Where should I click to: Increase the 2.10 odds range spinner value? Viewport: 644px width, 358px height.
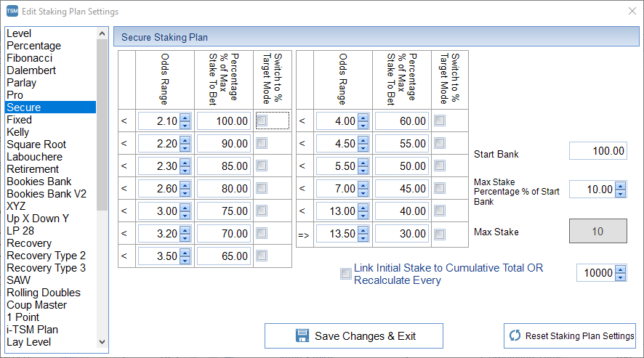[x=185, y=117]
